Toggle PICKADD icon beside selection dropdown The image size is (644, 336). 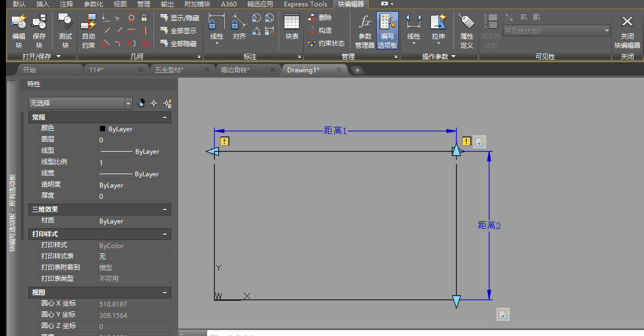coord(141,103)
